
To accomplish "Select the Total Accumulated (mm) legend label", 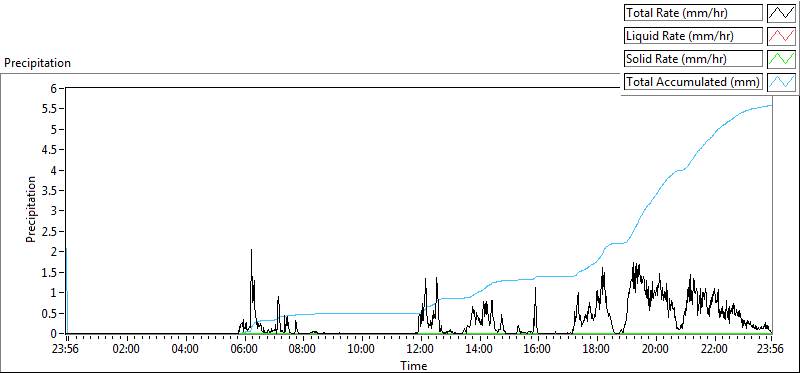I will coord(693,82).
